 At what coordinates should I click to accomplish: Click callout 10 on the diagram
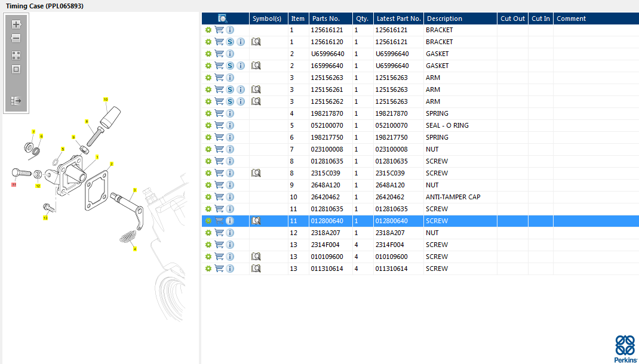coord(106,99)
